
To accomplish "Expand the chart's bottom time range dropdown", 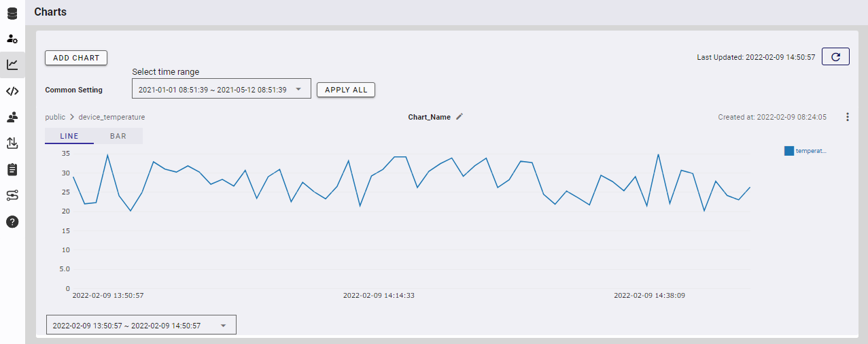I will [141, 326].
